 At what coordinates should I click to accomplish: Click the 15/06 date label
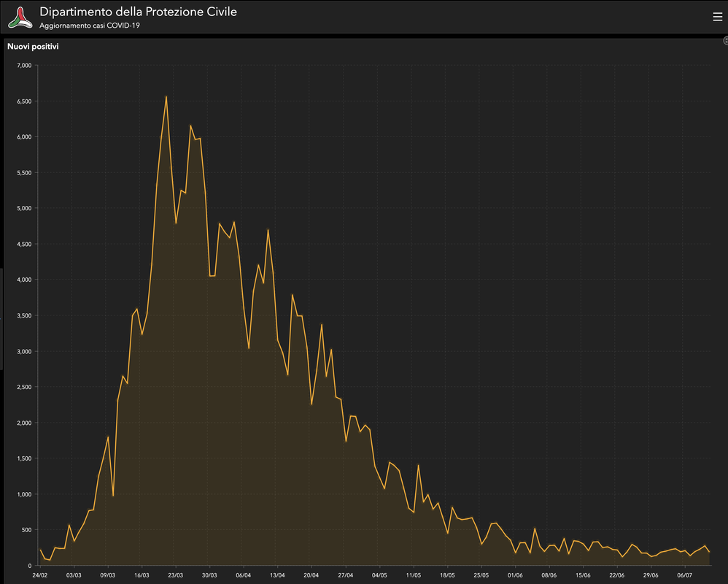tap(583, 575)
